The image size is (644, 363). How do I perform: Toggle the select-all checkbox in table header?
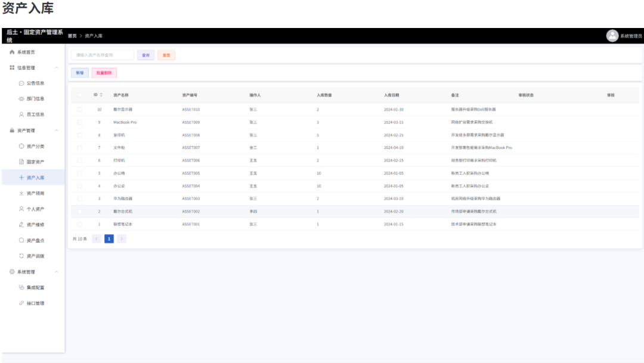pos(80,95)
